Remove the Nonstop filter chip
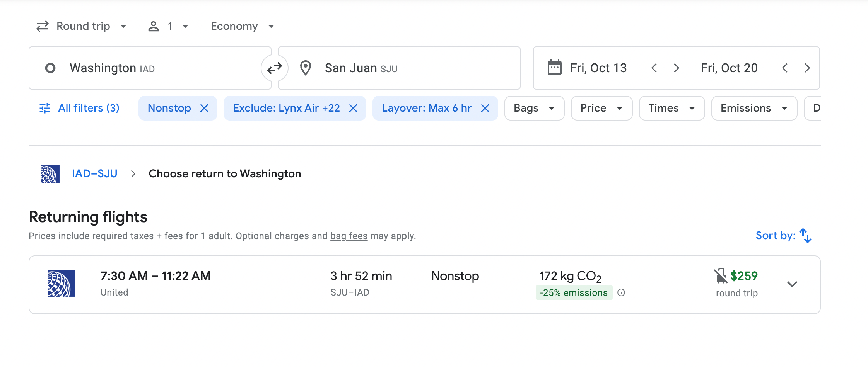 click(204, 109)
